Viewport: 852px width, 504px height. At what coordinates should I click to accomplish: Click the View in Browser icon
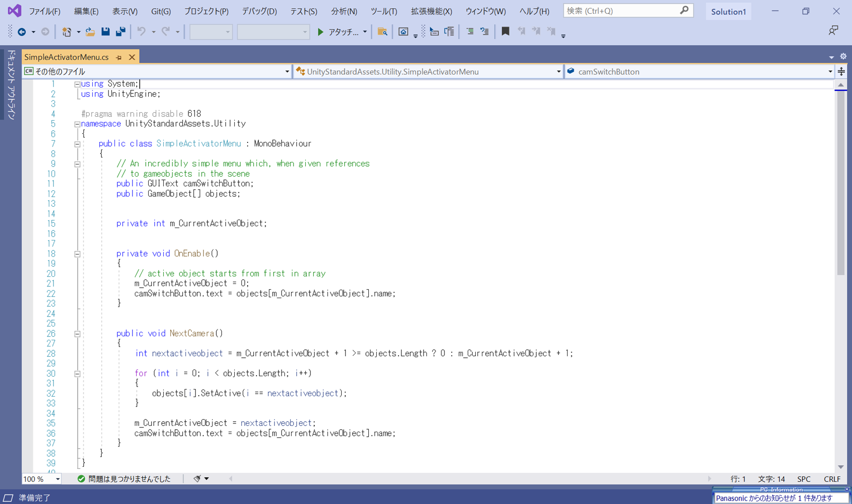403,31
